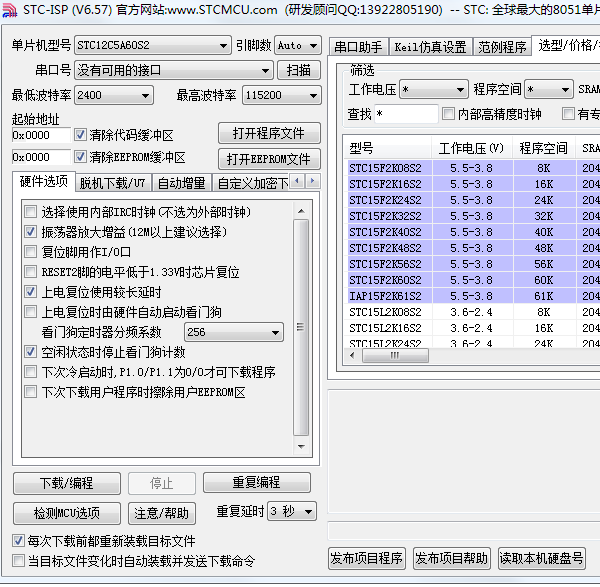
Task: Expand 看门狗定时器分频系数 256 dropdown
Action: pos(234,332)
